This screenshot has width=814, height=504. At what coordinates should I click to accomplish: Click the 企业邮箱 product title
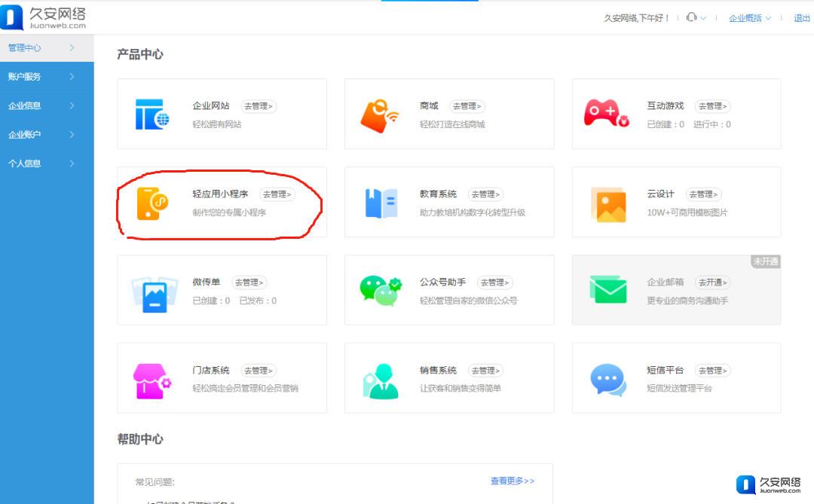[666, 282]
